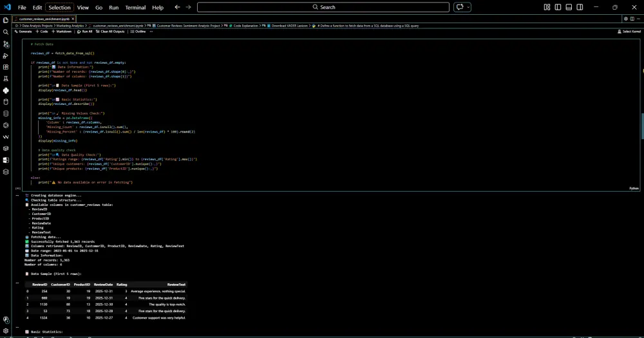The image size is (644, 338).
Task: Click the Manage gear icon at bottom-left
Action: (6, 331)
